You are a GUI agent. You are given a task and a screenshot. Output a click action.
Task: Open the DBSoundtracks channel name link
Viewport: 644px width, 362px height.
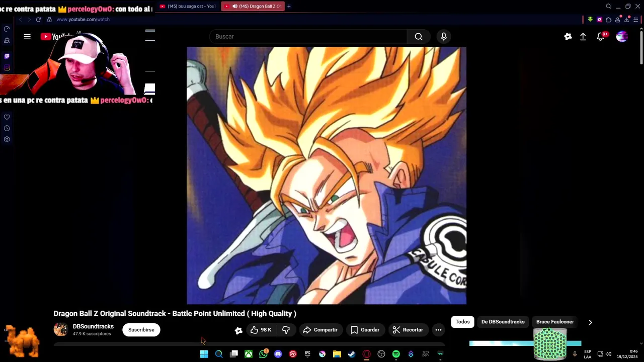(x=93, y=326)
